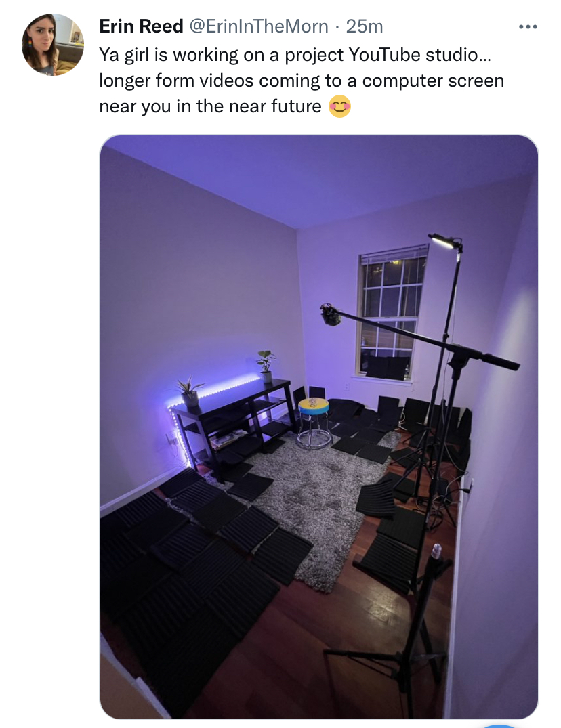Click the LED light panel on stand

[x=445, y=242]
